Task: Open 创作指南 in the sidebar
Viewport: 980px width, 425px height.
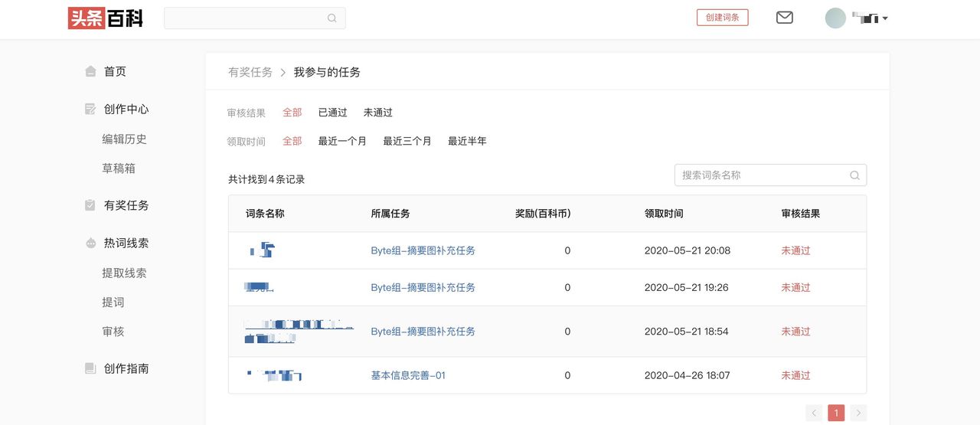Action: point(126,368)
